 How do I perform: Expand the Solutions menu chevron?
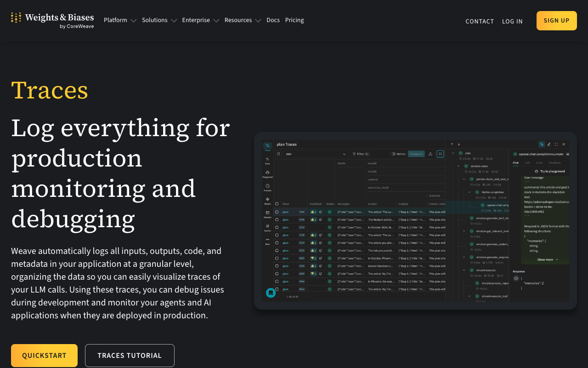point(174,21)
